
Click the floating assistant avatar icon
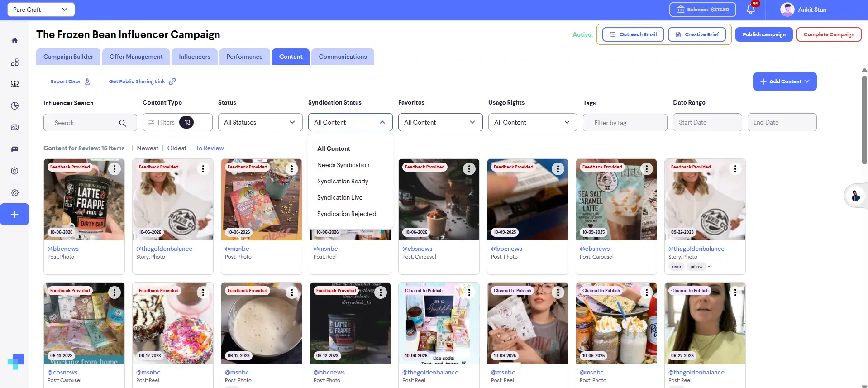click(855, 196)
